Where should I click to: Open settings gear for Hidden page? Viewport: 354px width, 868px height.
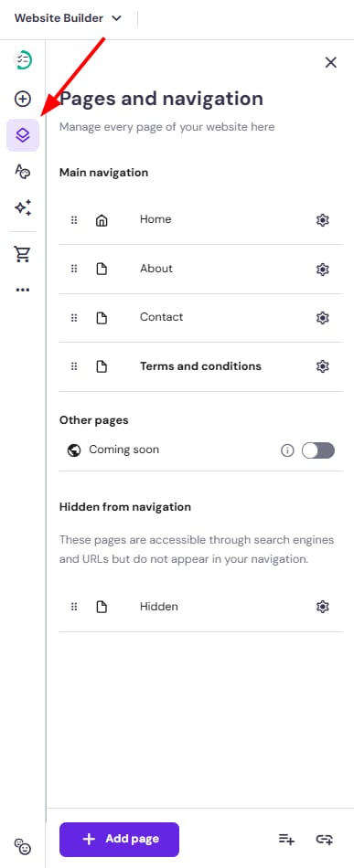pyautogui.click(x=322, y=608)
